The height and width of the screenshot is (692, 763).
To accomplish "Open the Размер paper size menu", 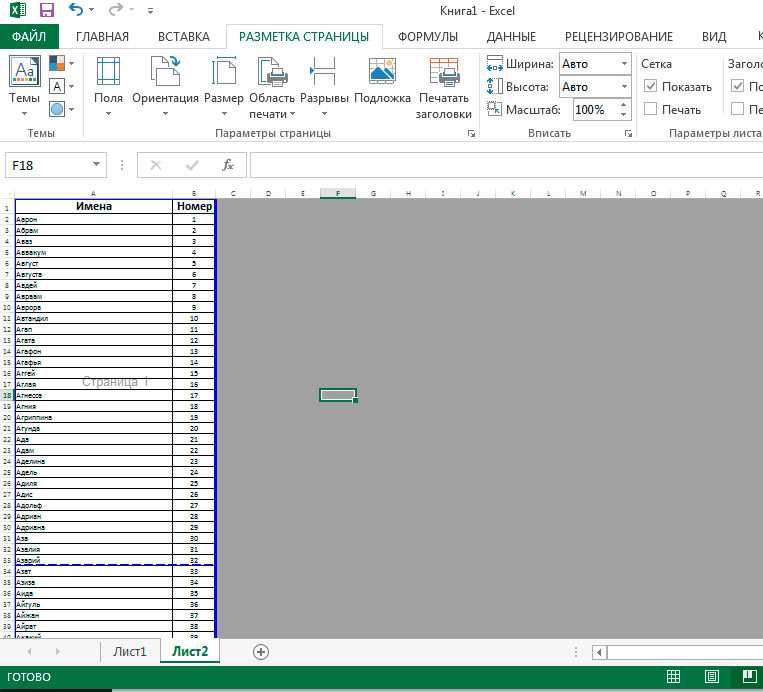I will 224,86.
